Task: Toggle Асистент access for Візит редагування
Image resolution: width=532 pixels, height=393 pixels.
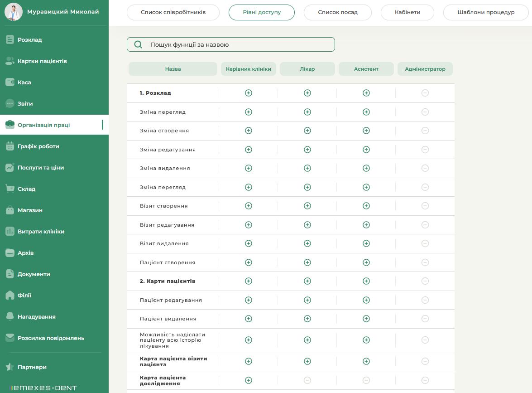Action: (366, 225)
